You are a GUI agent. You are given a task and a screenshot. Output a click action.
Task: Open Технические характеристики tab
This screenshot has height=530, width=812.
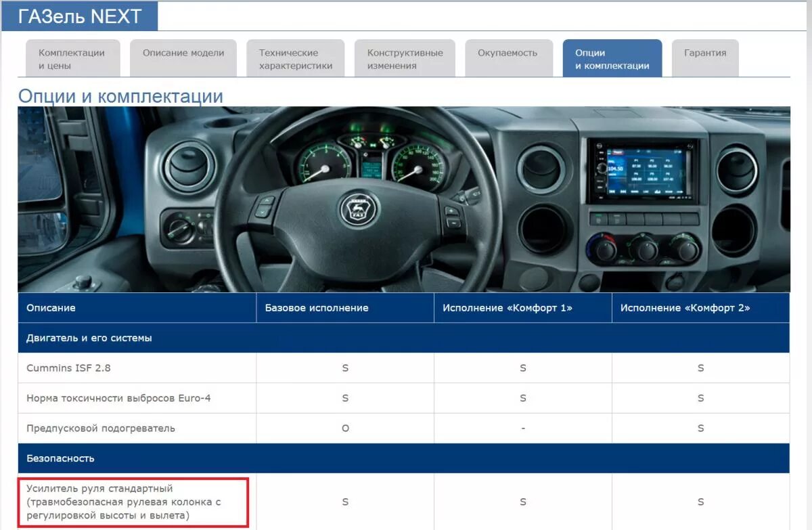[x=296, y=59]
